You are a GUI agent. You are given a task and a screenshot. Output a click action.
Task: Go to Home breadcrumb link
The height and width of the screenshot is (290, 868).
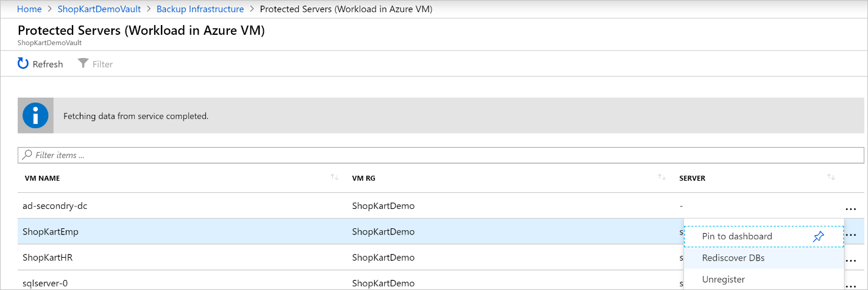29,9
